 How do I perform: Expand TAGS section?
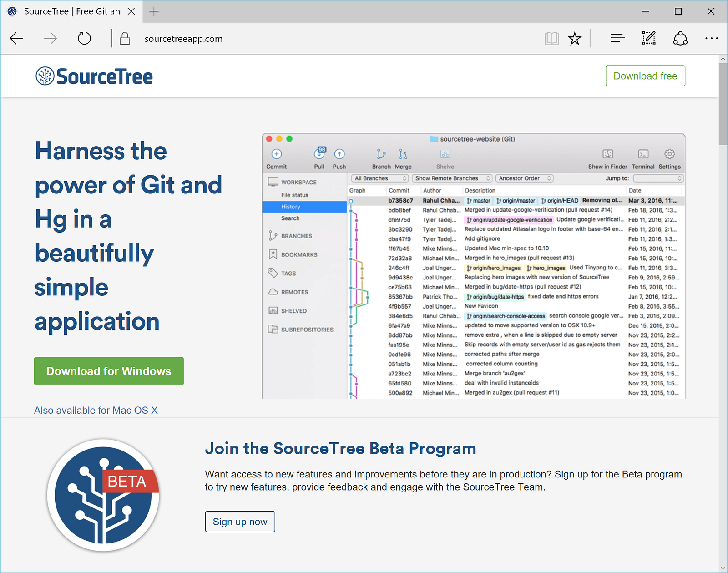[x=288, y=273]
